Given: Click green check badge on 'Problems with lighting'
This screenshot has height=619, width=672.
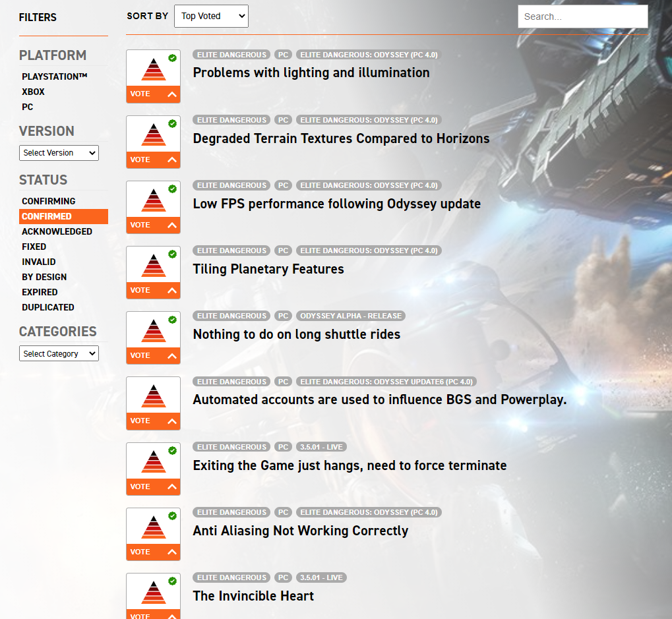Looking at the screenshot, I should pos(172,58).
